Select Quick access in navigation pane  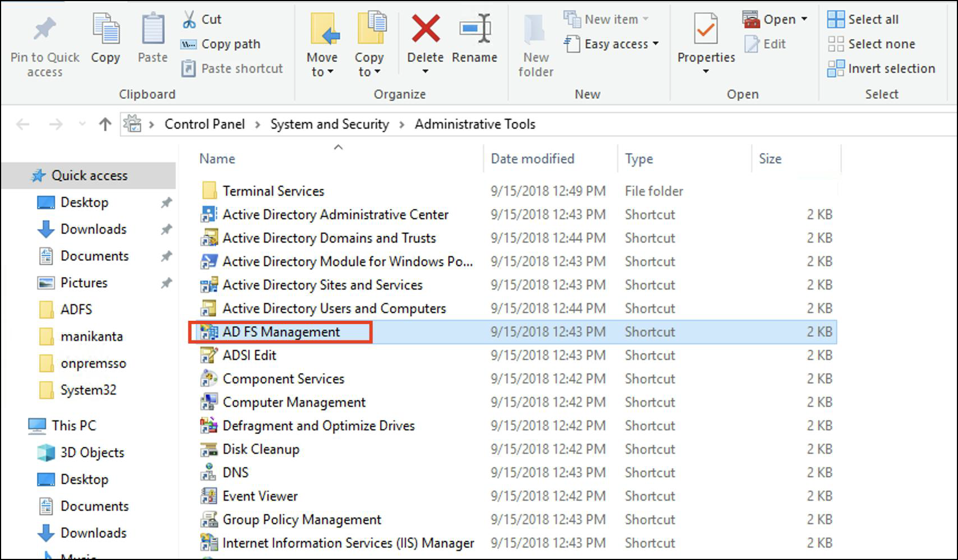click(89, 175)
